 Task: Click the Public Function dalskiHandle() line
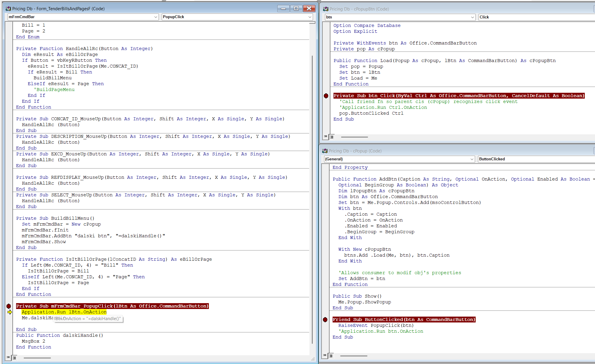(60, 335)
